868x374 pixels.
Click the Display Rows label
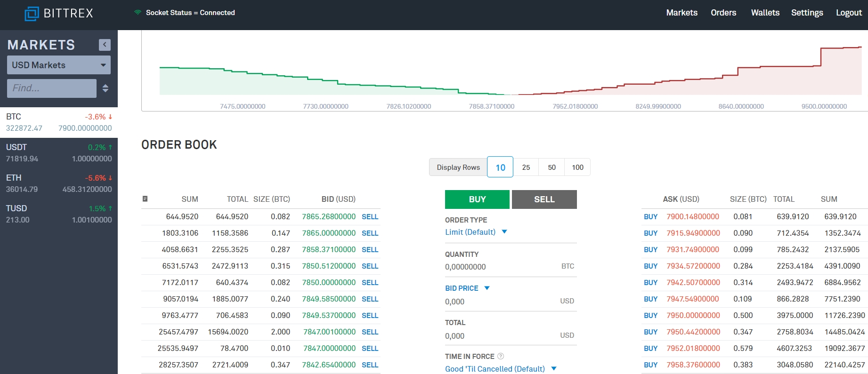[x=458, y=167]
